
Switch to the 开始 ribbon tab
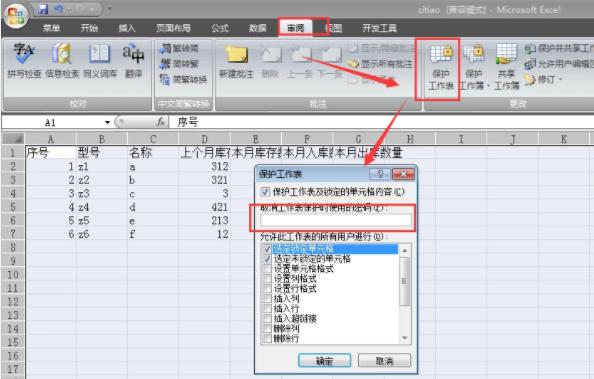[x=89, y=28]
